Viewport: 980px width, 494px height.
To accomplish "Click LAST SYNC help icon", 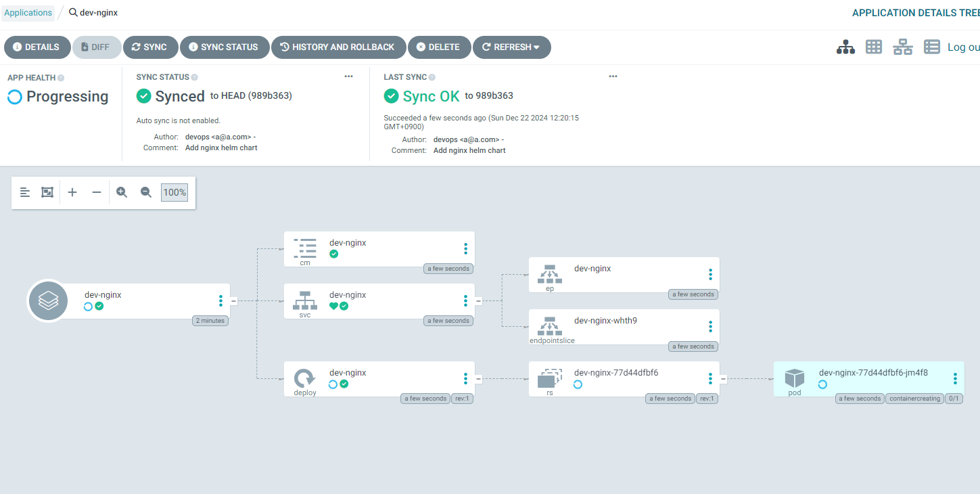I will (432, 78).
